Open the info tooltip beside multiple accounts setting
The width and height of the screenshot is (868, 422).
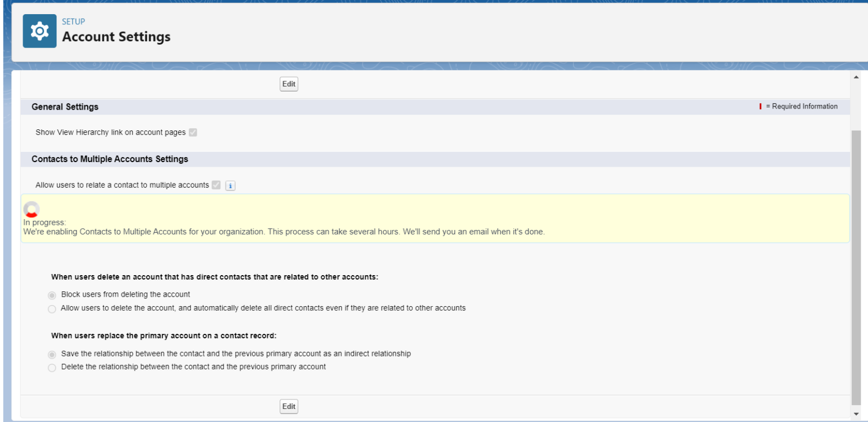pyautogui.click(x=230, y=185)
